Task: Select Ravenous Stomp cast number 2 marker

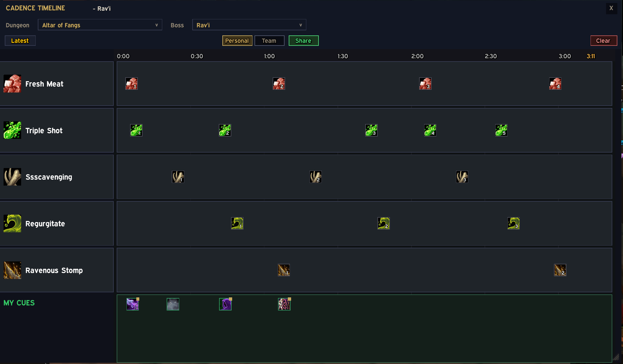Action: [x=560, y=270]
